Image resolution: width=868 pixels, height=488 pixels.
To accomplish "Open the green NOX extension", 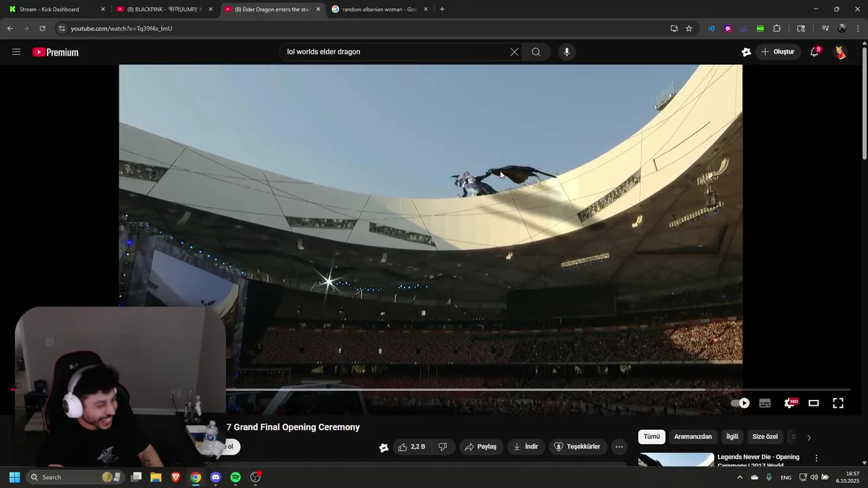I will 760,28.
